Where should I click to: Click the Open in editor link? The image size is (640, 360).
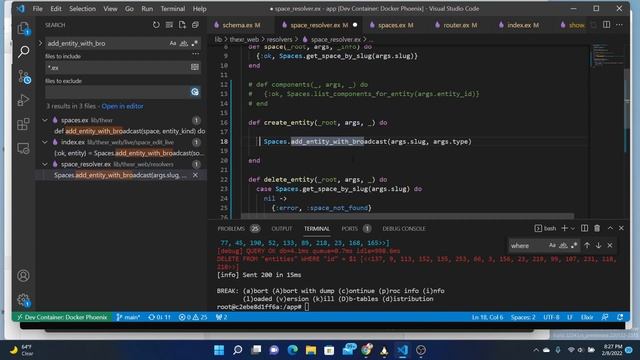coord(122,106)
